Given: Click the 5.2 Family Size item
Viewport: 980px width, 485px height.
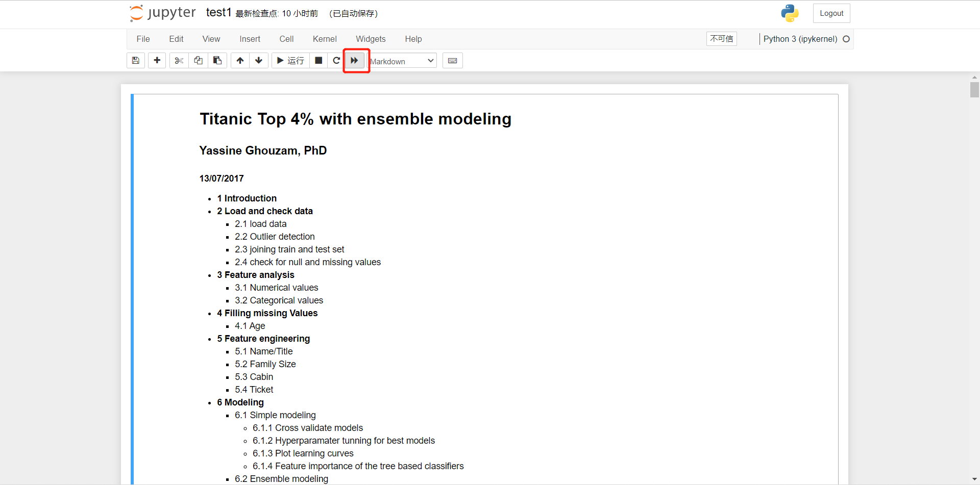Looking at the screenshot, I should [x=265, y=364].
